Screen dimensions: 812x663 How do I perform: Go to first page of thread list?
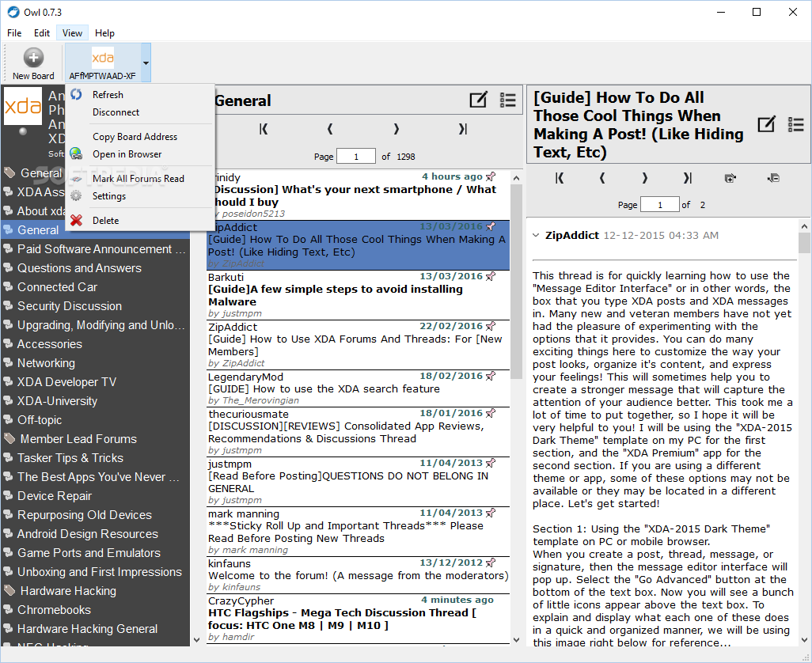tap(263, 129)
